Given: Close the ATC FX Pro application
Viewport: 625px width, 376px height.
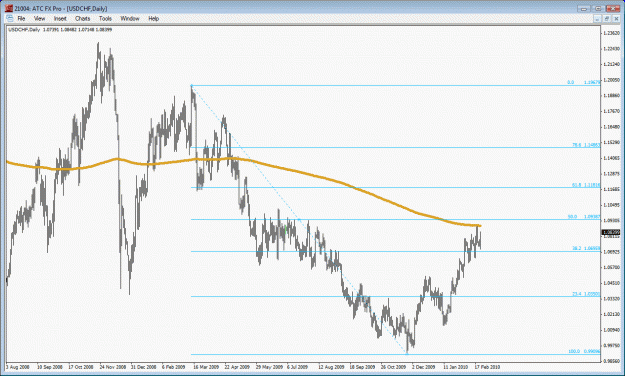Looking at the screenshot, I should [x=613, y=8].
